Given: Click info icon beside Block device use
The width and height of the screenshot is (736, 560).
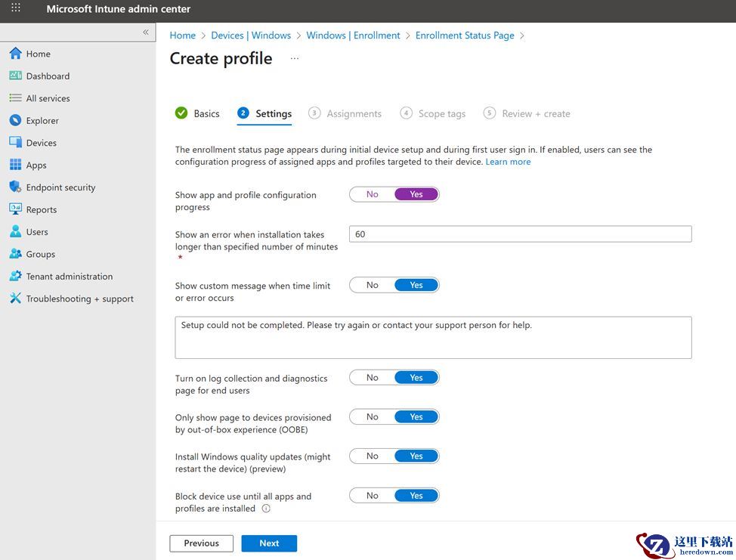Looking at the screenshot, I should [266, 509].
